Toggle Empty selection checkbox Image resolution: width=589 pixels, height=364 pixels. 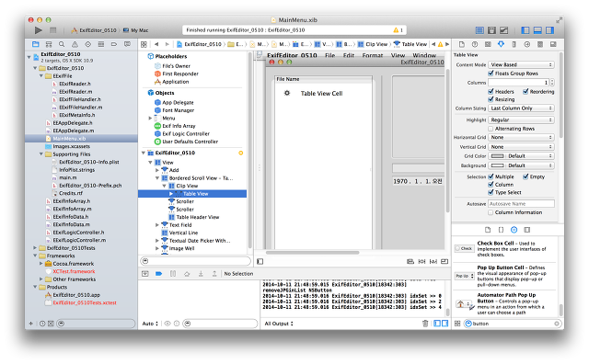pos(525,176)
